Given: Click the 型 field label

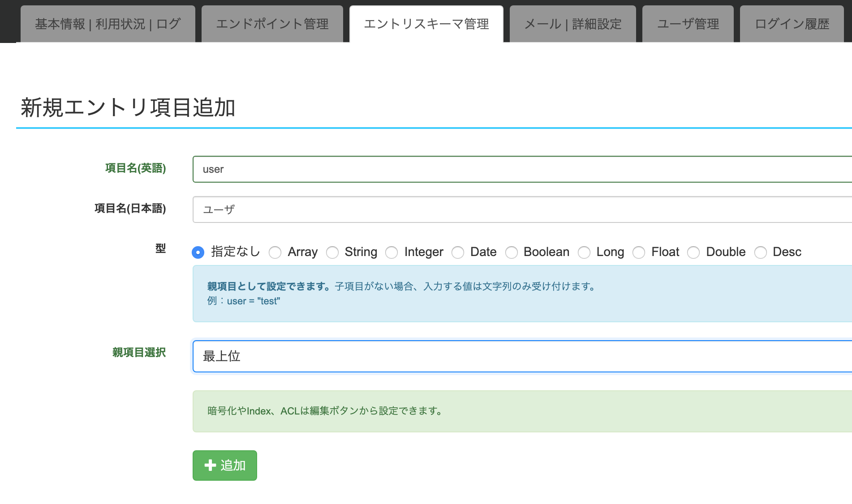Looking at the screenshot, I should point(161,248).
